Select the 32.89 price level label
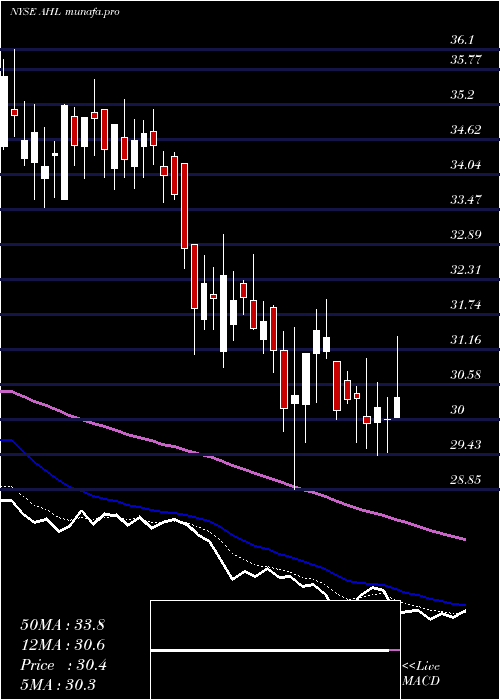The width and height of the screenshot is (500, 700). [x=466, y=235]
